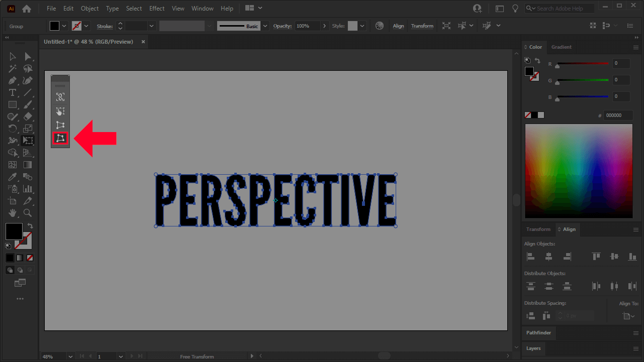
Task: Select the Width/Warp tool
Action: 13,141
